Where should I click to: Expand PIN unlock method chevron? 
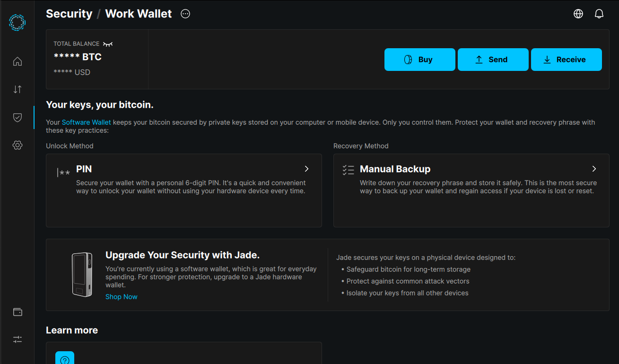pyautogui.click(x=306, y=169)
